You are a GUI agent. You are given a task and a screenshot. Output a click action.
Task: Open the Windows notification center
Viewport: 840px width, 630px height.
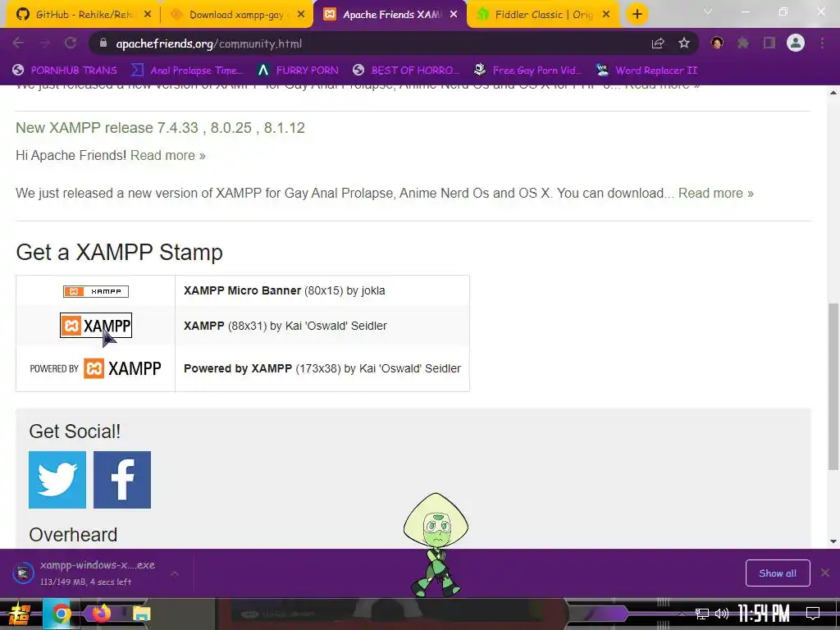click(813, 614)
